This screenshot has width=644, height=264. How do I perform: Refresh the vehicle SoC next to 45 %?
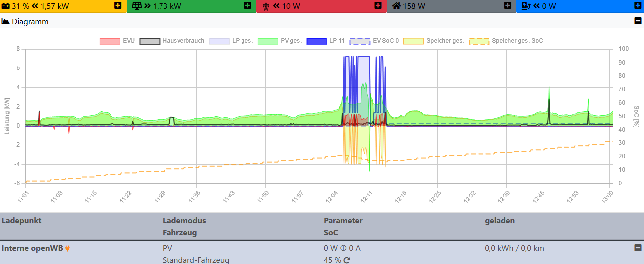347,260
